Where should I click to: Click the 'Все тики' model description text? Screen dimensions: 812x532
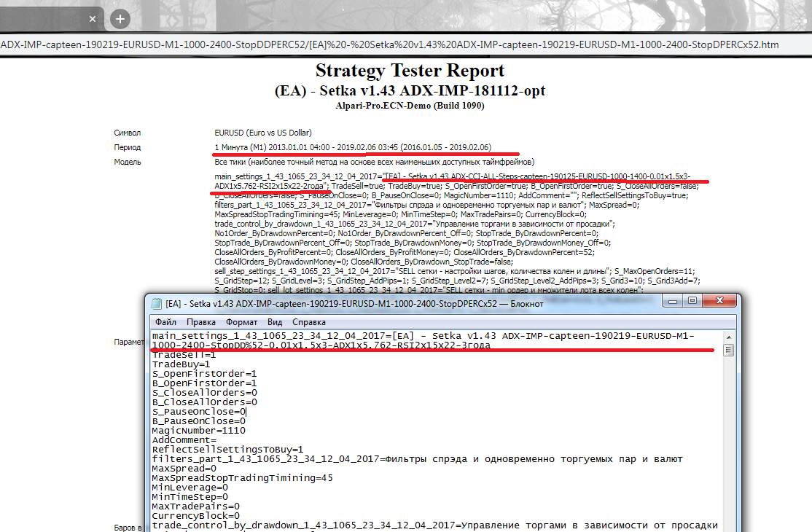coord(375,162)
